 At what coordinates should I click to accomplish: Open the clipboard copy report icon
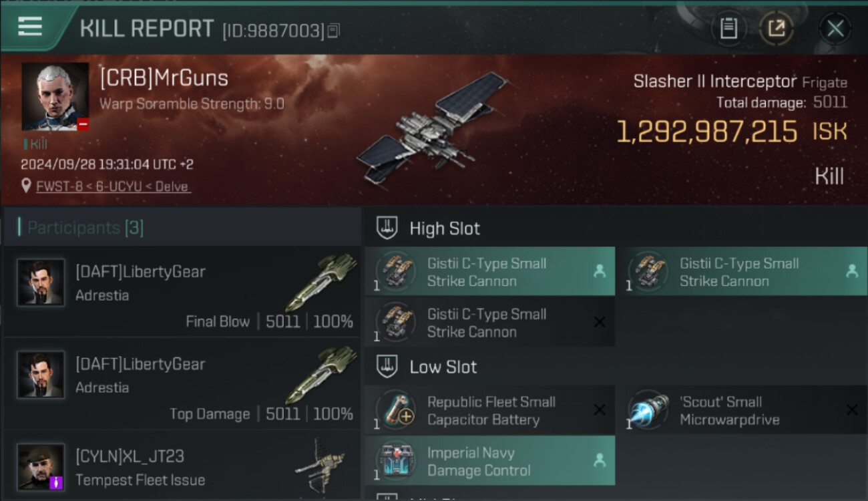click(728, 28)
